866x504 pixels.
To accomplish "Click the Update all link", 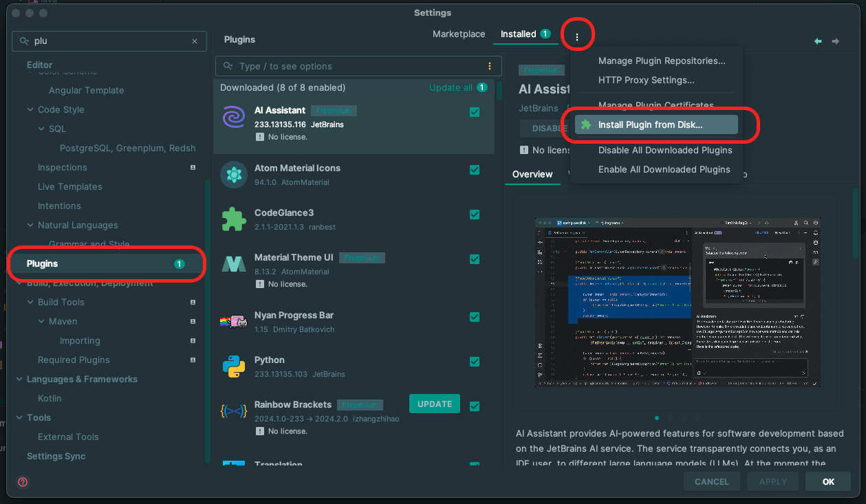I will [x=451, y=87].
